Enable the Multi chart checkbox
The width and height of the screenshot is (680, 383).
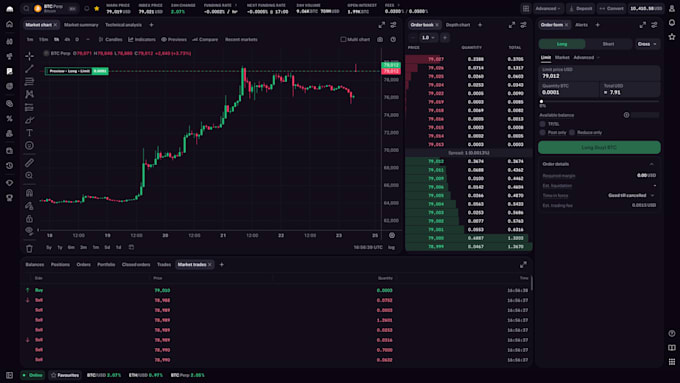point(343,39)
